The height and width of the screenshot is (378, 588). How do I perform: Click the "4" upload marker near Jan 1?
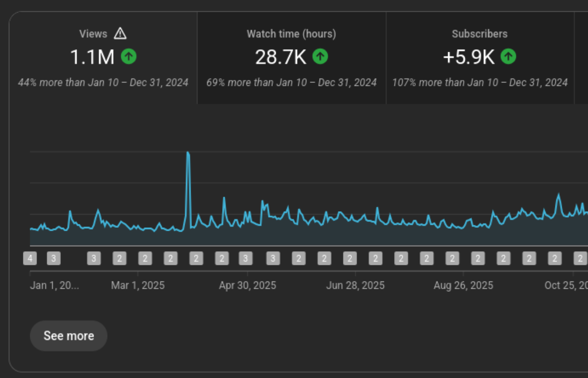pos(30,258)
